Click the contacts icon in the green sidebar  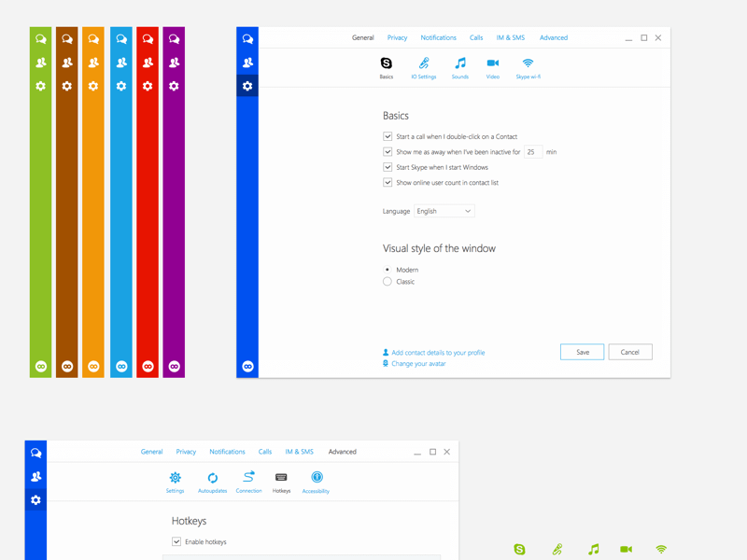[40, 63]
